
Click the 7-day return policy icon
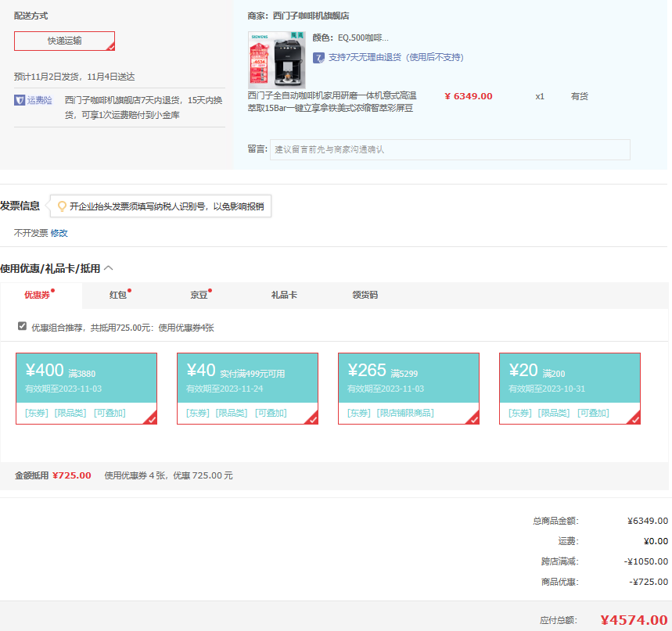318,57
